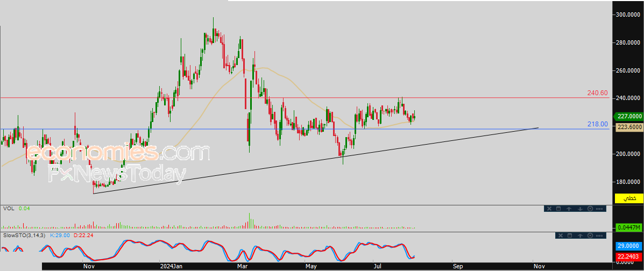Screen dimensions: 644x271
Task: Click the K:29.00 value label
Action: pyautogui.click(x=60, y=236)
